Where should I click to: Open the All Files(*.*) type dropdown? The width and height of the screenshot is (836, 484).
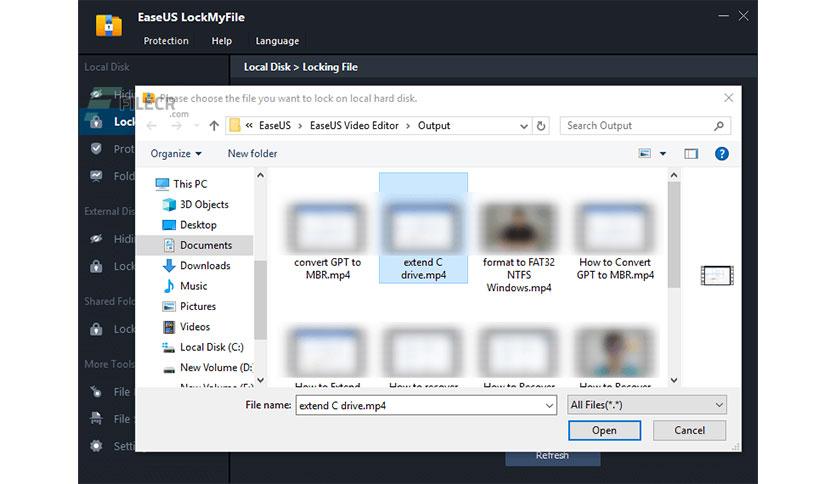[x=647, y=405]
